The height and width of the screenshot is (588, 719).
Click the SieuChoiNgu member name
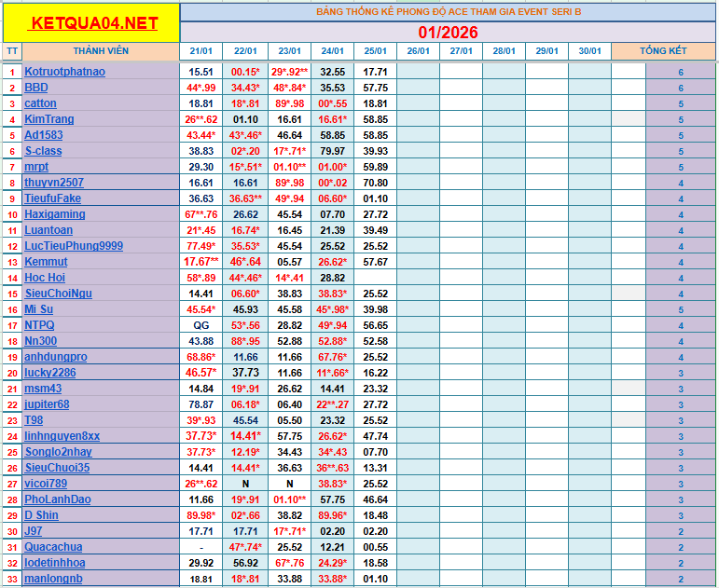(x=58, y=294)
